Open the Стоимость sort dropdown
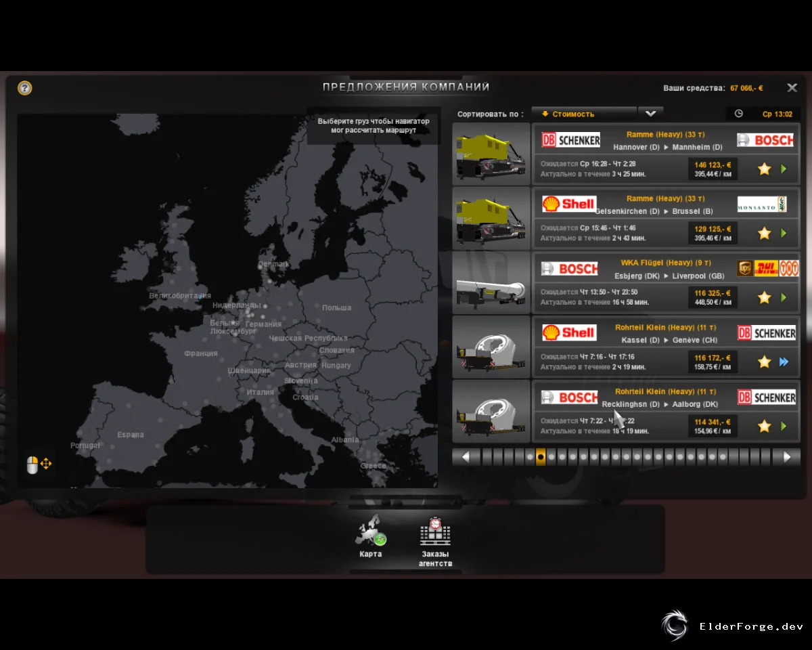 click(584, 114)
